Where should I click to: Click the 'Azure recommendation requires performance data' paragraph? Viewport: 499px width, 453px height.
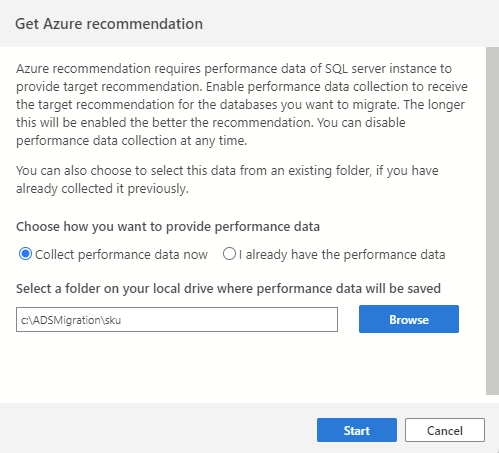pyautogui.click(x=242, y=105)
